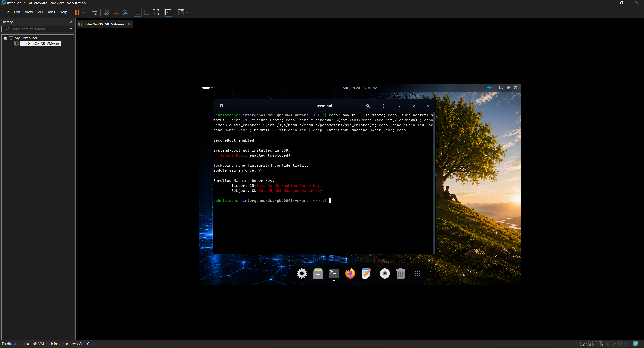
Task: Open the Library search filter dropdown arrow
Action: (71, 29)
